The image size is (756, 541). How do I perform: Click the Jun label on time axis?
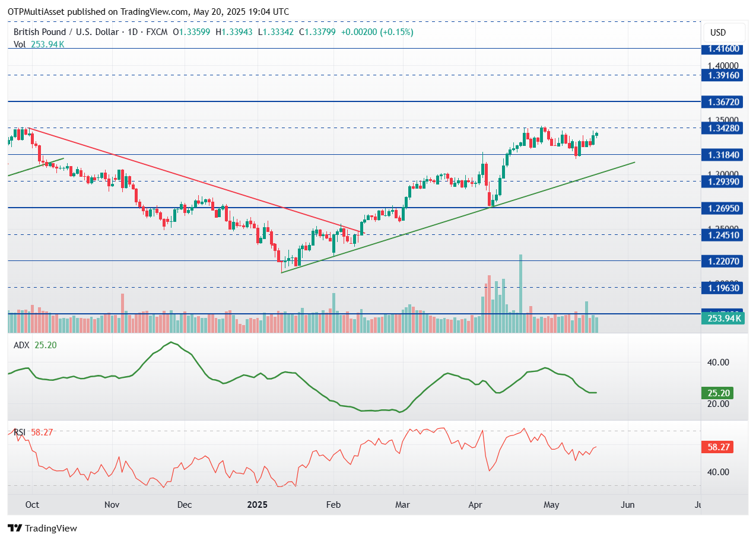coord(628,505)
